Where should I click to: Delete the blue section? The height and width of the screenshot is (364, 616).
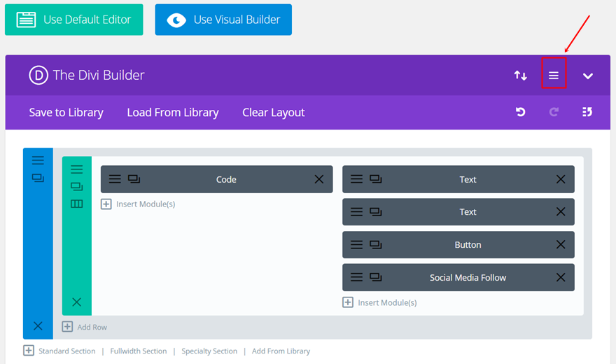click(38, 326)
